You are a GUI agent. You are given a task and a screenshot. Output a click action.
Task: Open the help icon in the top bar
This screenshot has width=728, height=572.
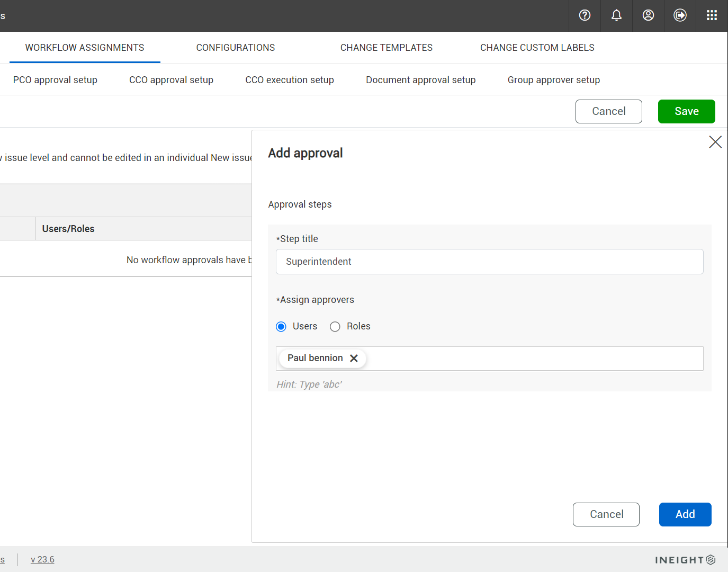click(x=585, y=15)
